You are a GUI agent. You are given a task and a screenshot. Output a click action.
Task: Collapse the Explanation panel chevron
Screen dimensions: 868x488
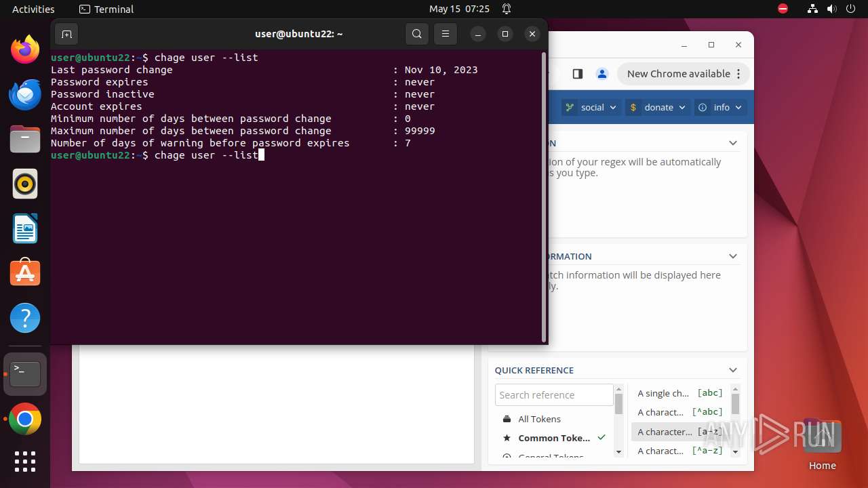tap(733, 143)
